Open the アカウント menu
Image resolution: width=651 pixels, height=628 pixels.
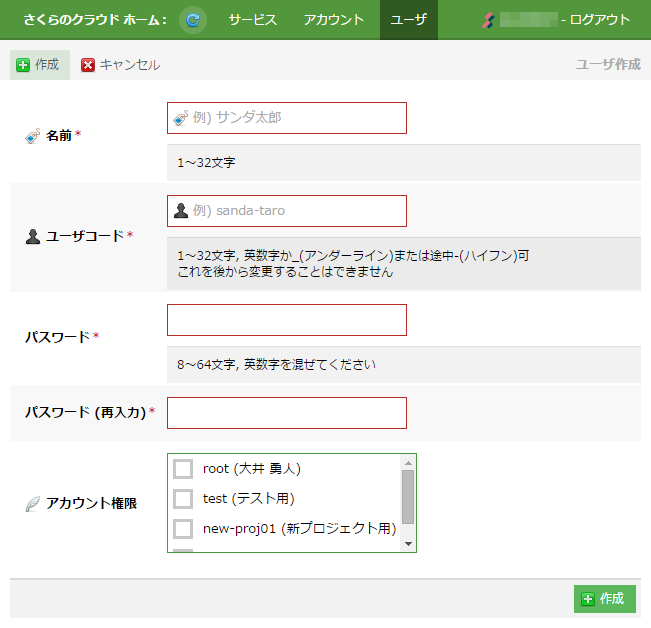(334, 20)
